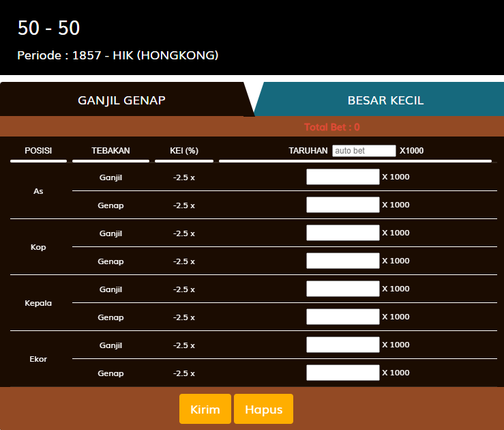This screenshot has width=504, height=430.
Task: Focus the Ekor Ganjil bet input
Action: [x=342, y=345]
